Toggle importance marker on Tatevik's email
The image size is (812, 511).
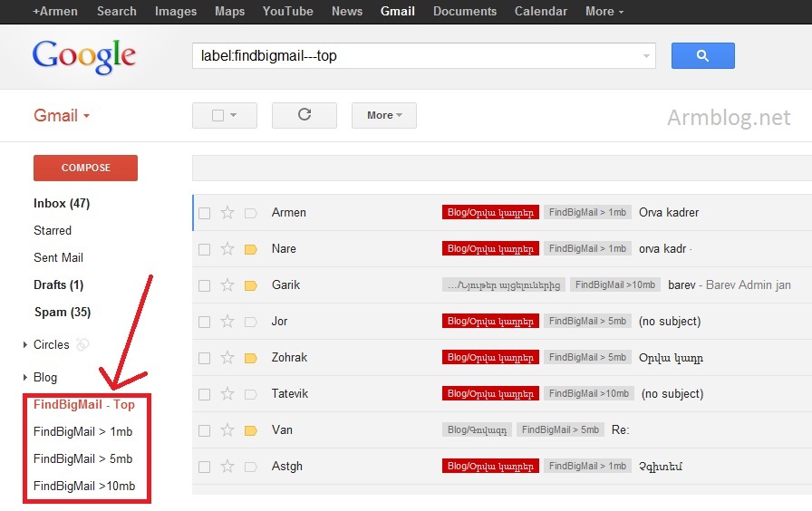[251, 394]
